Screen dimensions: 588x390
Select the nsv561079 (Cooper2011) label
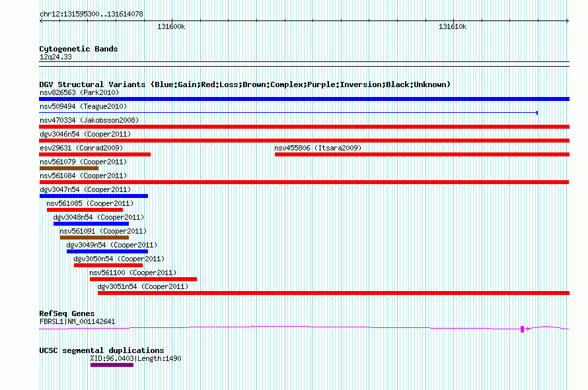(83, 162)
